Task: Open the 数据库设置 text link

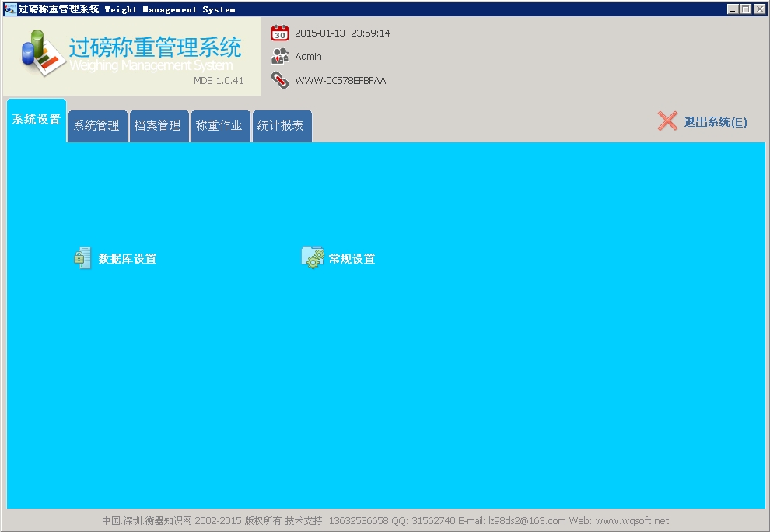Action: coord(128,259)
